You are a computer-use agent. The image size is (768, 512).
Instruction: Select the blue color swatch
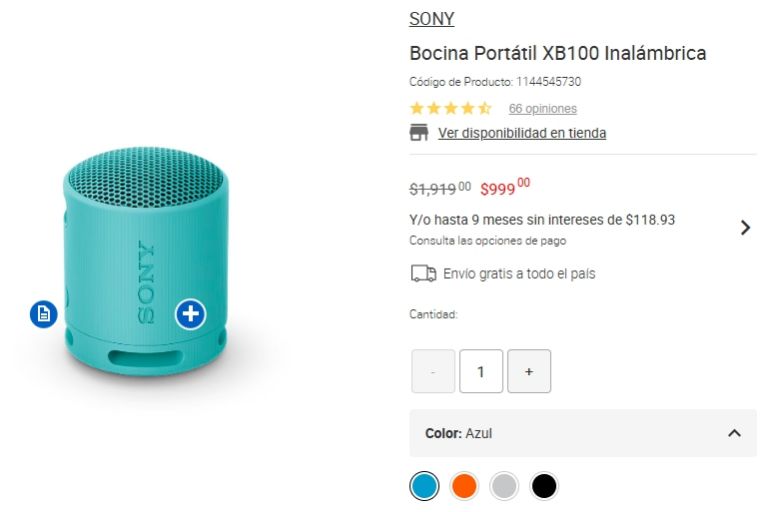tap(424, 486)
